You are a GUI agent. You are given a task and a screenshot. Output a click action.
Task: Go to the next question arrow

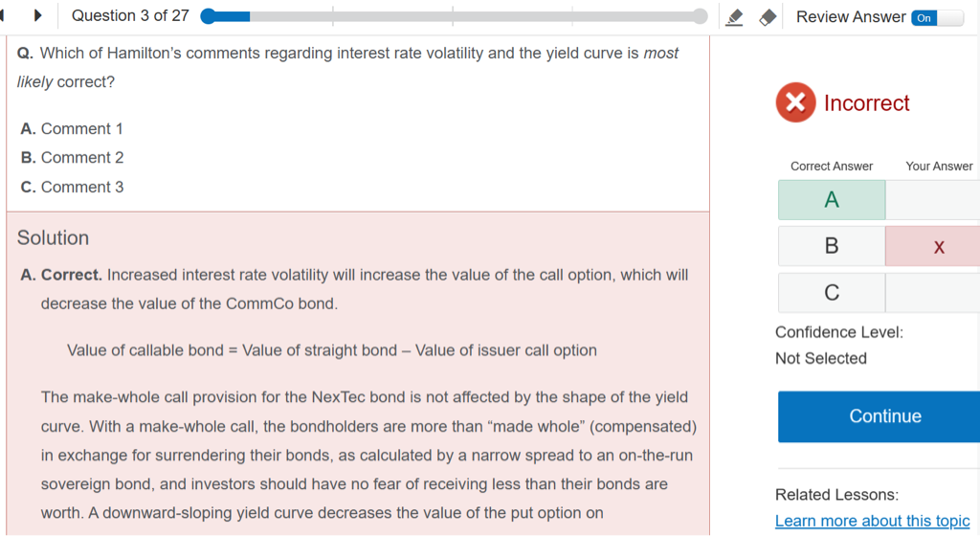pos(38,16)
